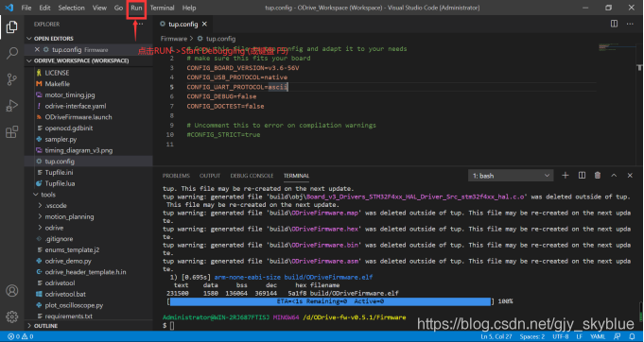Viewport: 644px width, 342px height.
Task: Open the File menu
Action: point(26,8)
